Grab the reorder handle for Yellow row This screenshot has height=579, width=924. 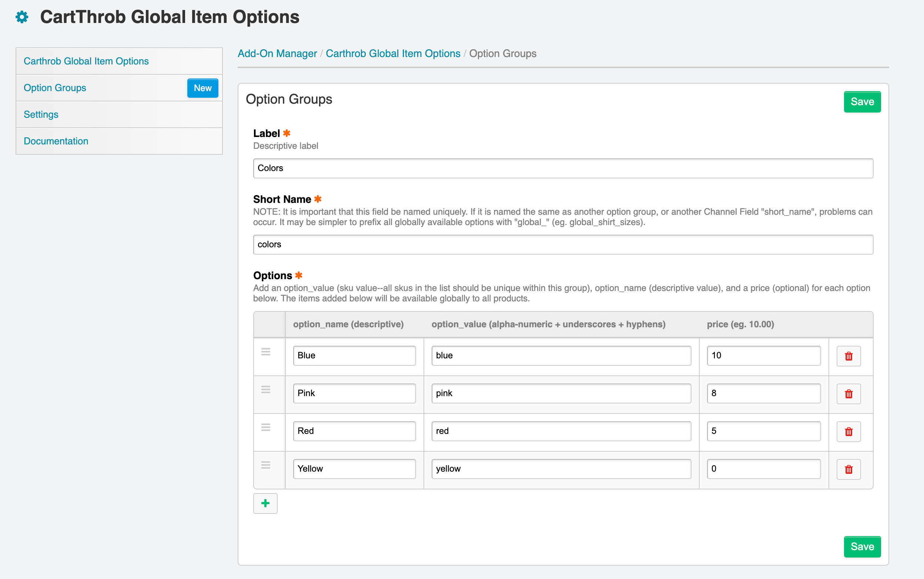coord(266,465)
